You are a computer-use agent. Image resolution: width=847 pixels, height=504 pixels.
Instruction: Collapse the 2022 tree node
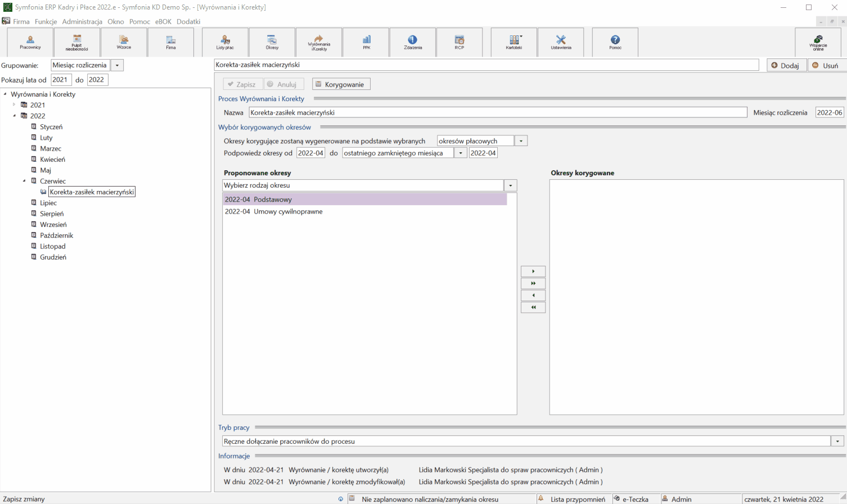[14, 116]
